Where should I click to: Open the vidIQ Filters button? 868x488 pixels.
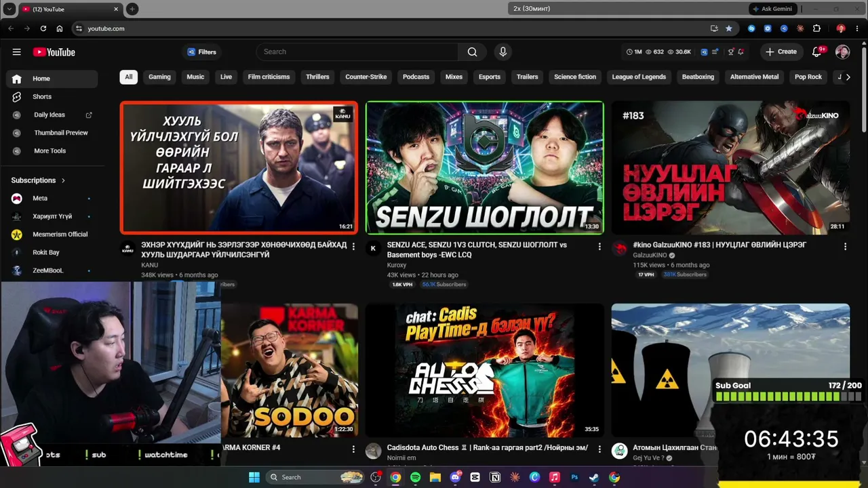click(x=201, y=52)
